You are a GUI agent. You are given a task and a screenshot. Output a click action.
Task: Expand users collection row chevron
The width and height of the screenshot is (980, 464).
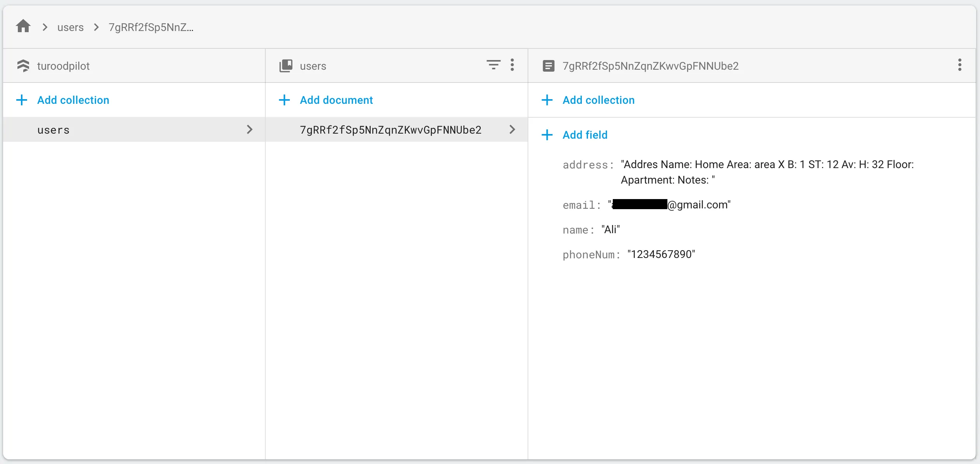[x=249, y=129]
